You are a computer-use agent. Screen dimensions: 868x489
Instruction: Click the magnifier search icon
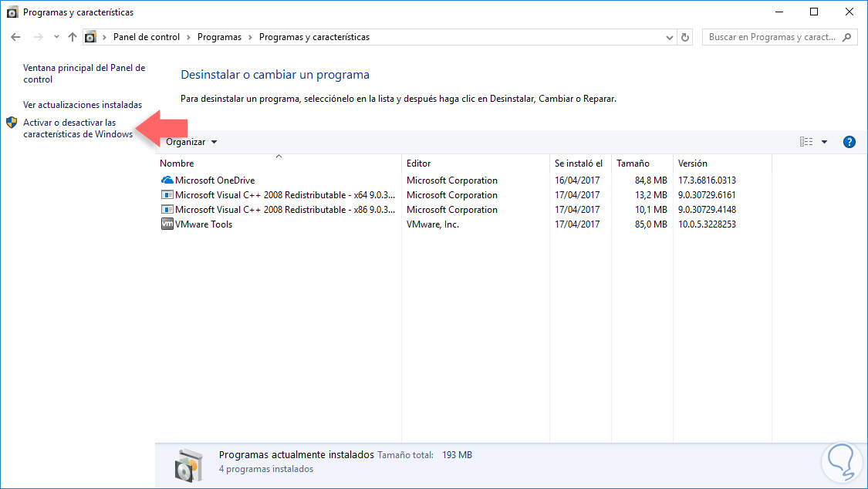(846, 37)
